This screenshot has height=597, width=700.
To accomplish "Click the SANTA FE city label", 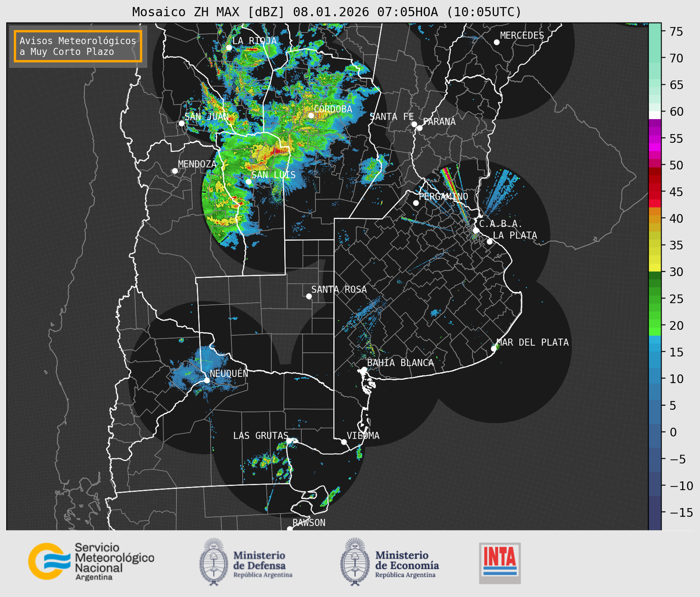I will tap(392, 117).
